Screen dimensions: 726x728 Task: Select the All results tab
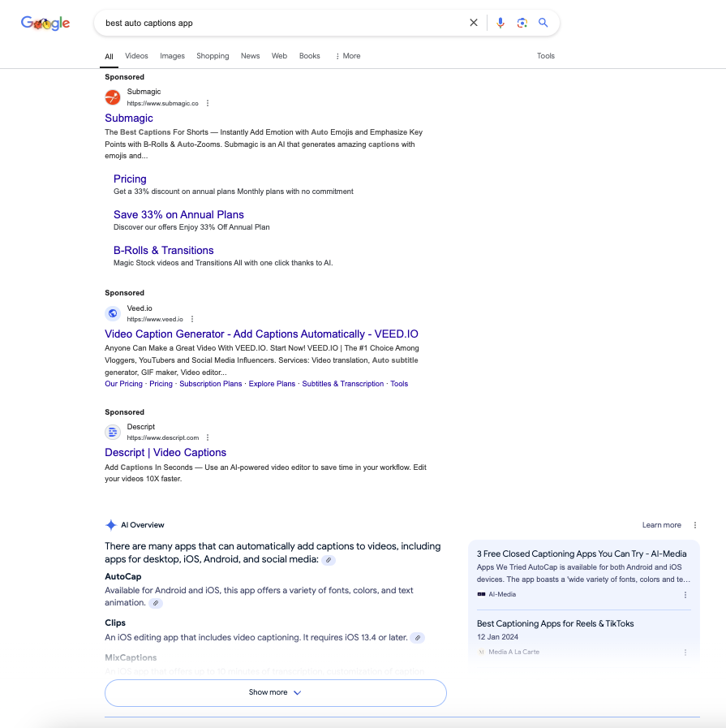pos(109,57)
